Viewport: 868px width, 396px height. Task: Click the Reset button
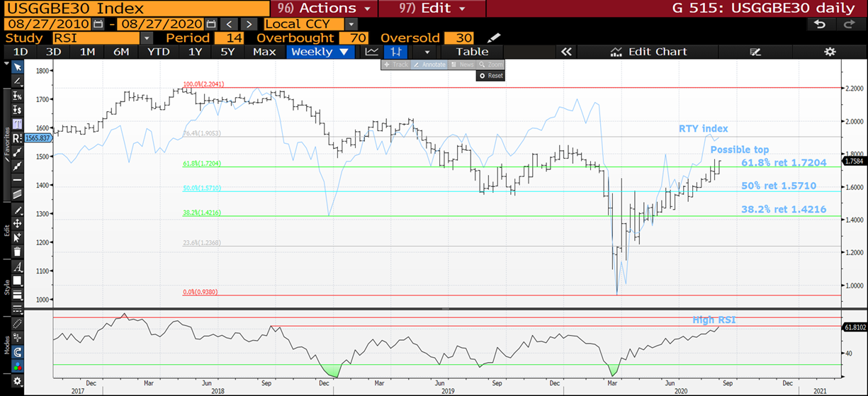(x=491, y=75)
